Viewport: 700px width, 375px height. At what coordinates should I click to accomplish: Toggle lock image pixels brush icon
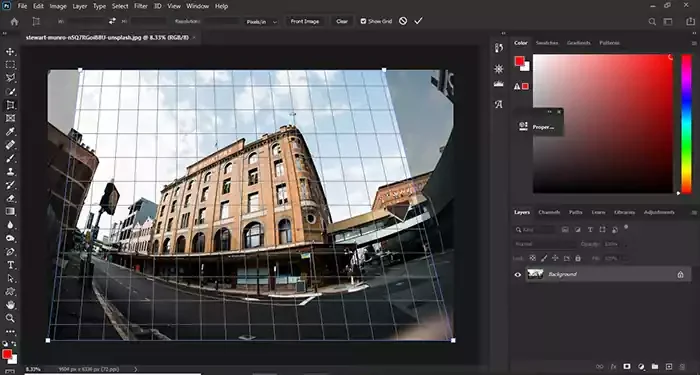544,258
